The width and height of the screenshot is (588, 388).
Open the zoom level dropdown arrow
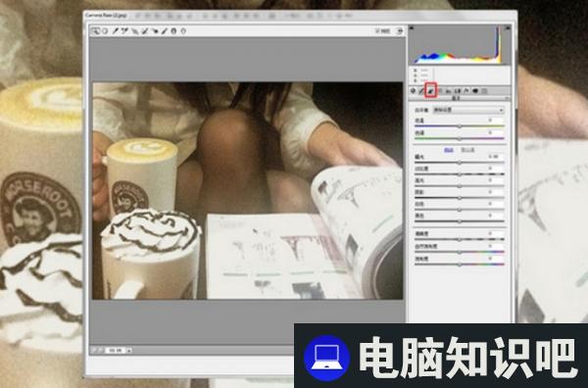click(x=129, y=351)
